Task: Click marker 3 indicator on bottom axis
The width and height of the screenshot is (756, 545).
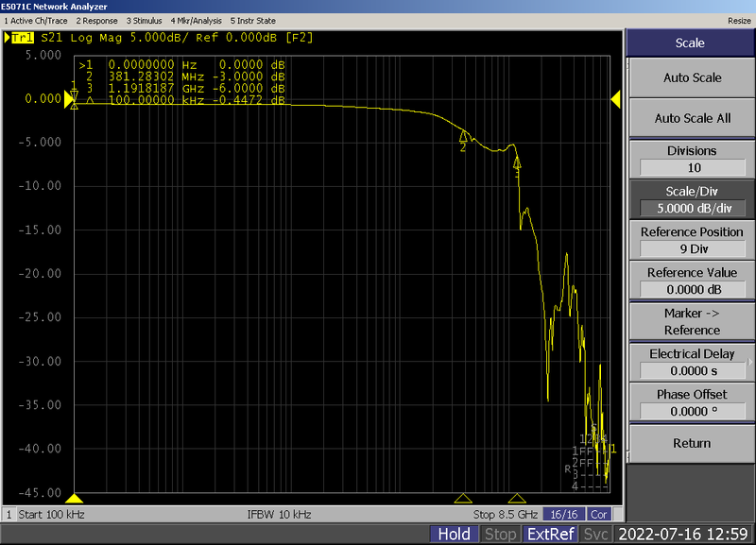Action: [517, 499]
